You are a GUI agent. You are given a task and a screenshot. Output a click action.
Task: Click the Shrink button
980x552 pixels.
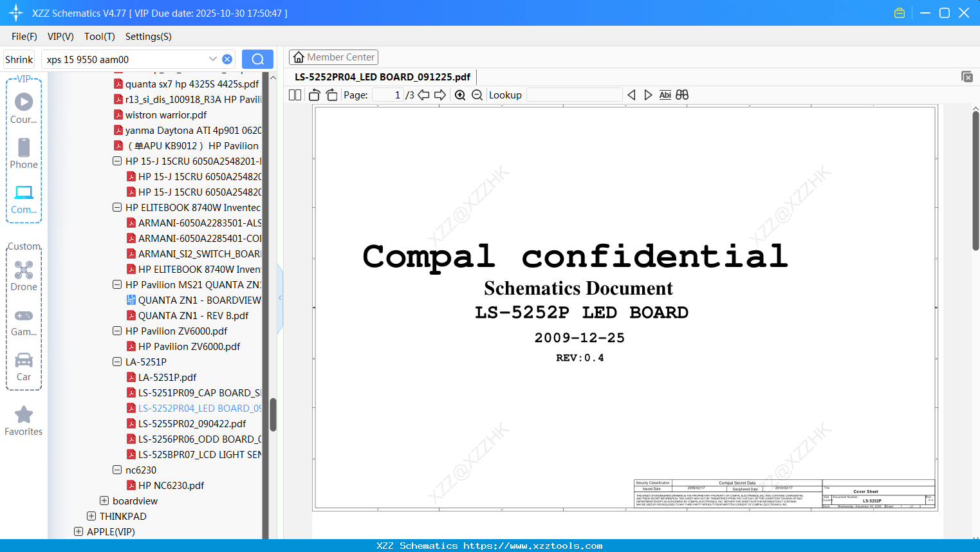[x=19, y=59]
